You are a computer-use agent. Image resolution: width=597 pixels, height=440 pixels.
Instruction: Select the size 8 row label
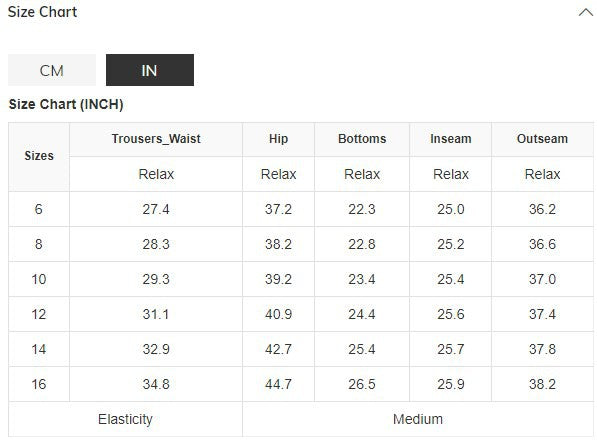pos(39,244)
